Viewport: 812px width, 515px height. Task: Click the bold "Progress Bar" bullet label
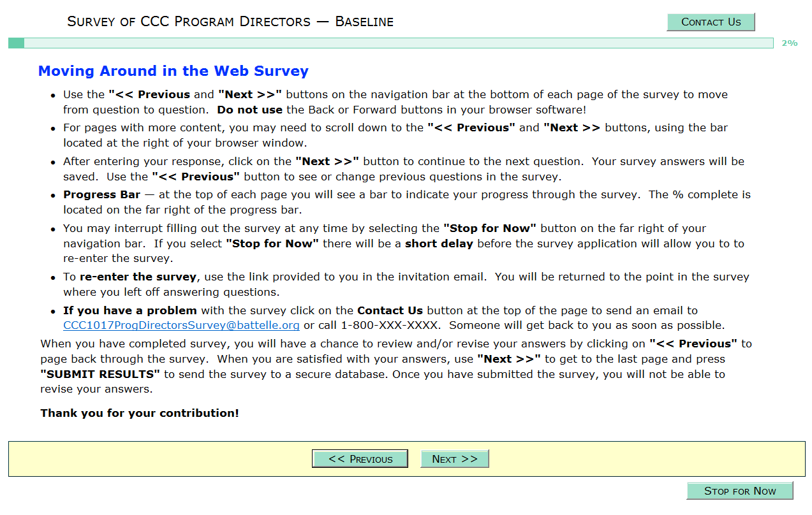101,194
